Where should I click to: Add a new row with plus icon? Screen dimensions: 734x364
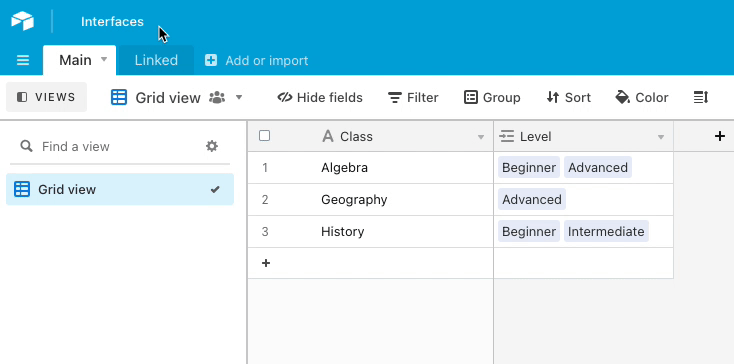266,263
